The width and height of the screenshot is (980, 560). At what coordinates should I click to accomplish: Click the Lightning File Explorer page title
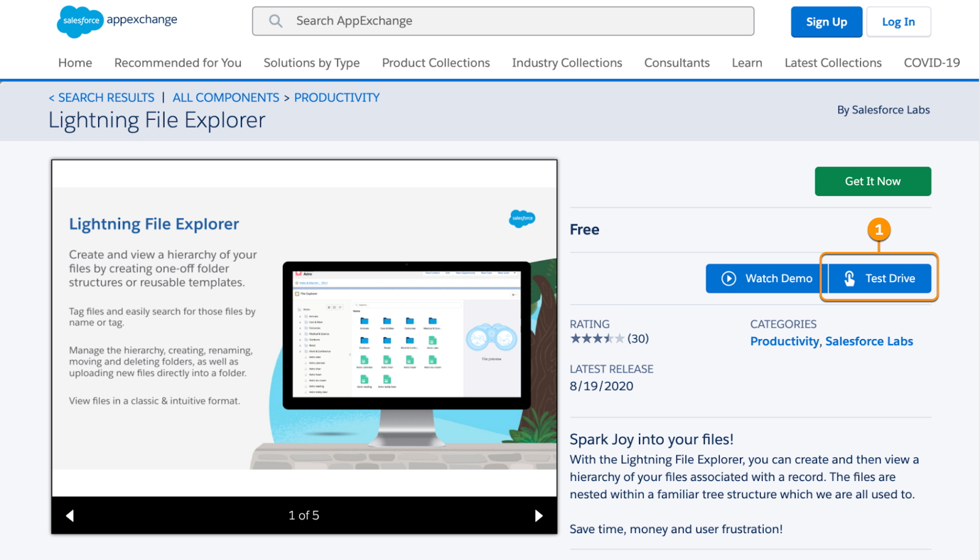[x=157, y=121]
